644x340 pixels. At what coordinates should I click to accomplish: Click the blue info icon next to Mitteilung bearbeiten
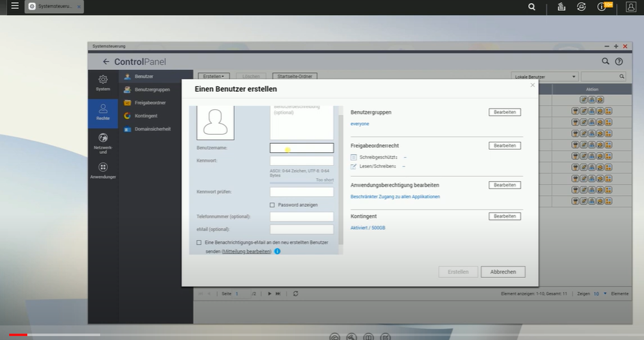click(x=277, y=251)
